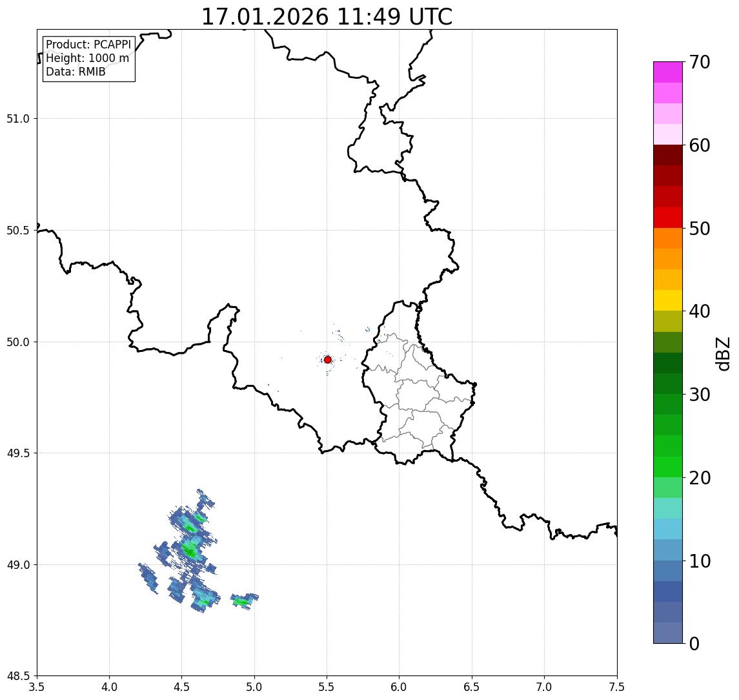Click the colorbar tick label 0
The height and width of the screenshot is (700, 739).
click(x=694, y=643)
